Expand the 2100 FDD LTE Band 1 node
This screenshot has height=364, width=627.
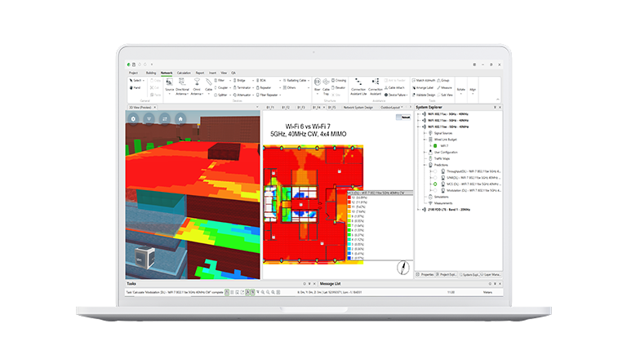click(x=419, y=210)
